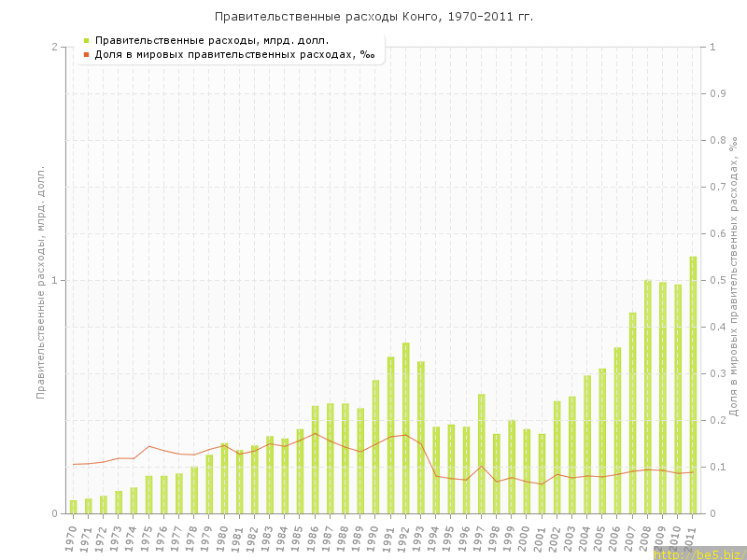Click the right axis value '0.5'
The width and height of the screenshot is (747, 560).
pos(719,280)
